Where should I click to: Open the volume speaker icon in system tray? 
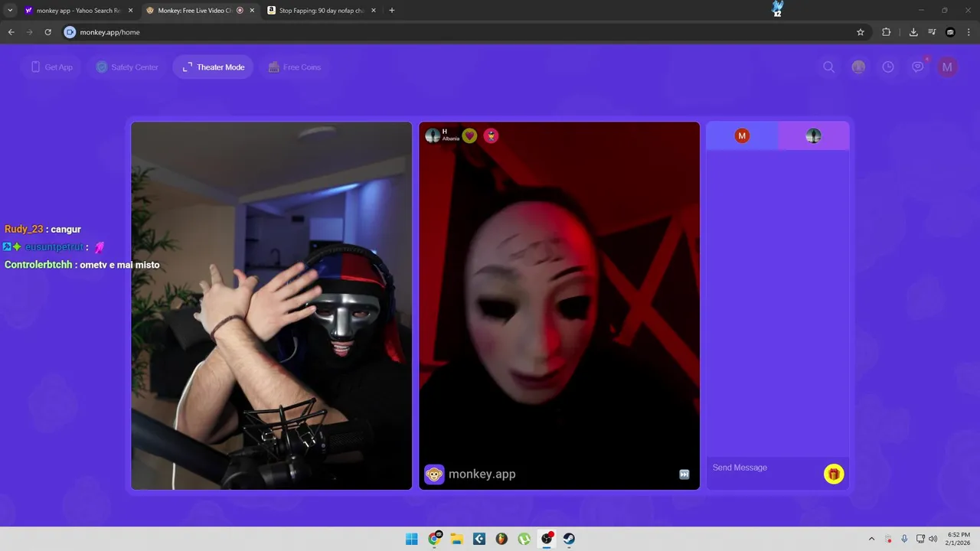point(933,539)
